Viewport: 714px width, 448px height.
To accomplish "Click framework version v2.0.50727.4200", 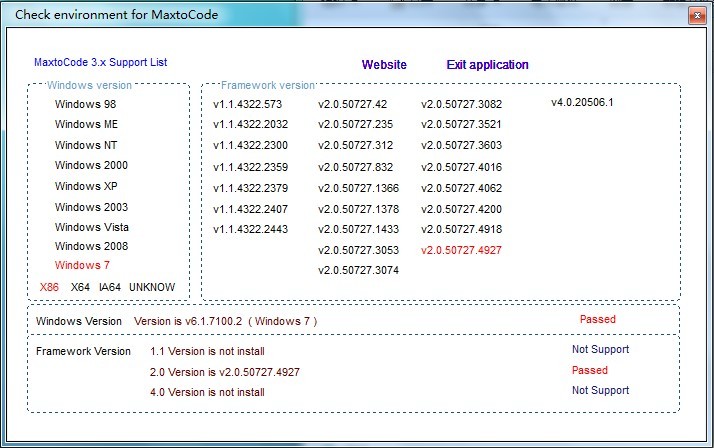I will [461, 209].
